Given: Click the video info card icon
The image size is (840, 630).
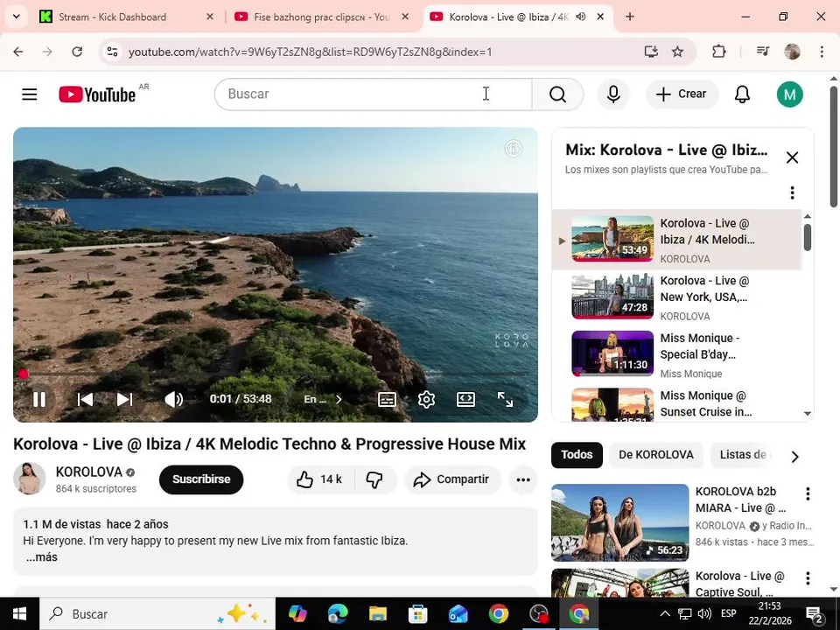Looking at the screenshot, I should point(514,149).
